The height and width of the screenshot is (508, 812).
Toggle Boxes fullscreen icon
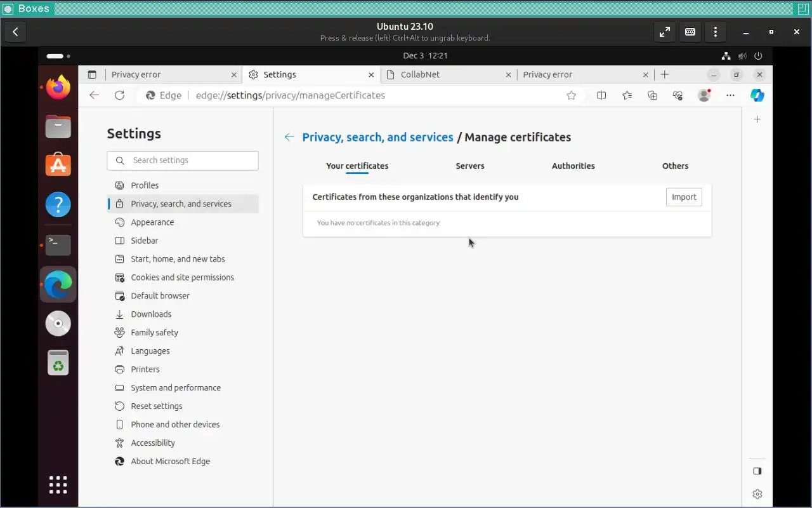tap(665, 32)
